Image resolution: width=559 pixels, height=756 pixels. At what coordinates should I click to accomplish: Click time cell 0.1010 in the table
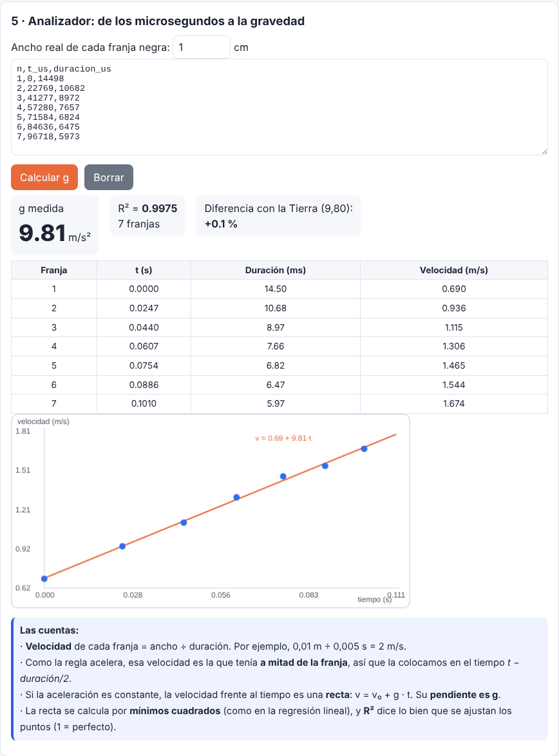click(144, 403)
